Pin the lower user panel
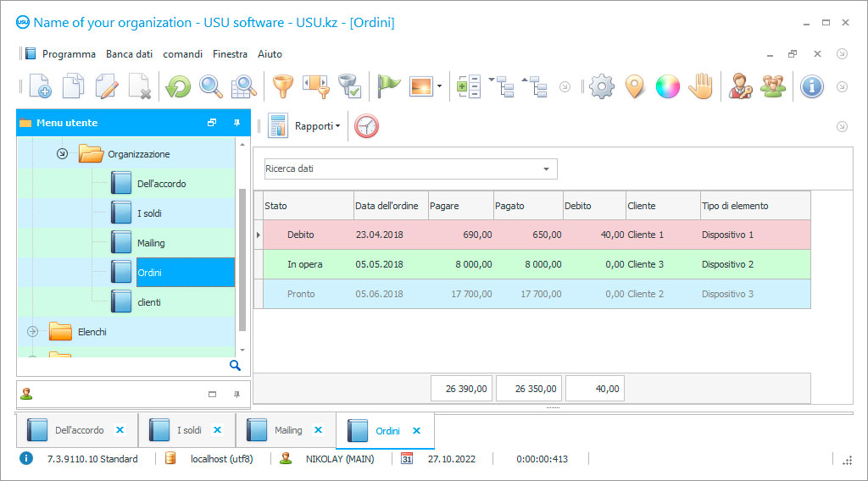868x481 pixels. [x=237, y=394]
